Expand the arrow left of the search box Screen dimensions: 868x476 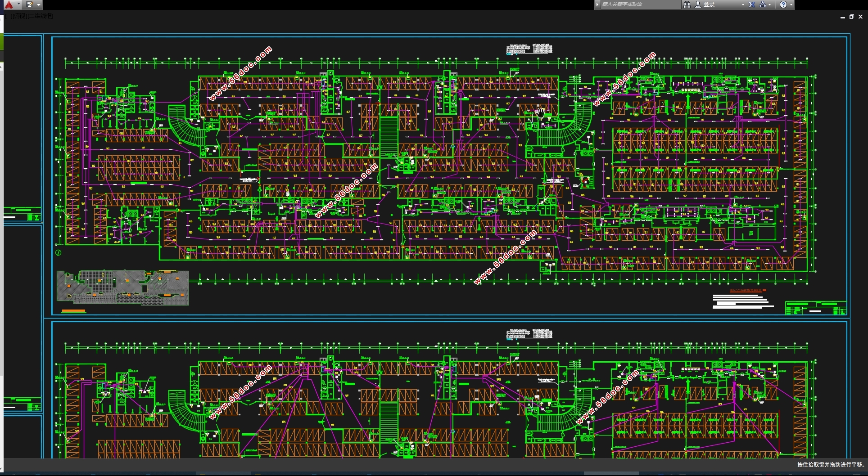pyautogui.click(x=597, y=4)
